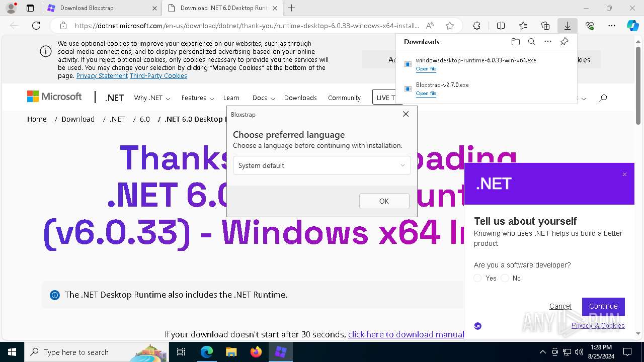644x362 pixels.
Task: Go to Download breadcrumb
Action: click(x=78, y=119)
